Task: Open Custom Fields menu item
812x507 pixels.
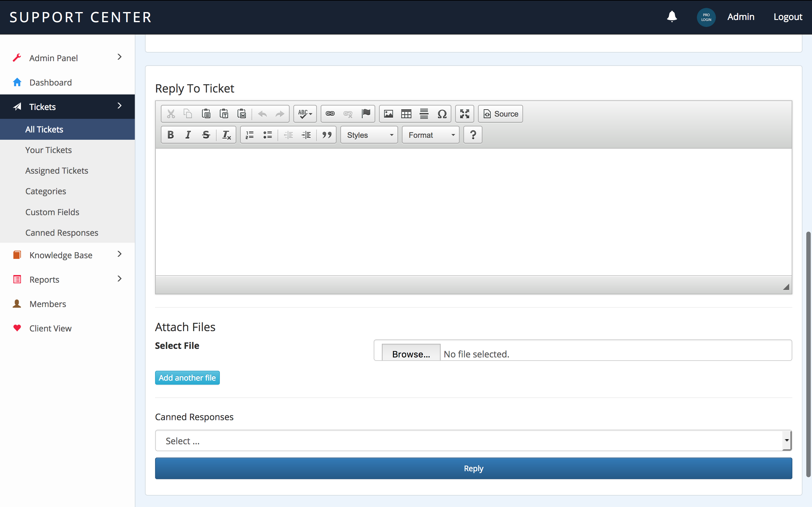Action: tap(52, 212)
